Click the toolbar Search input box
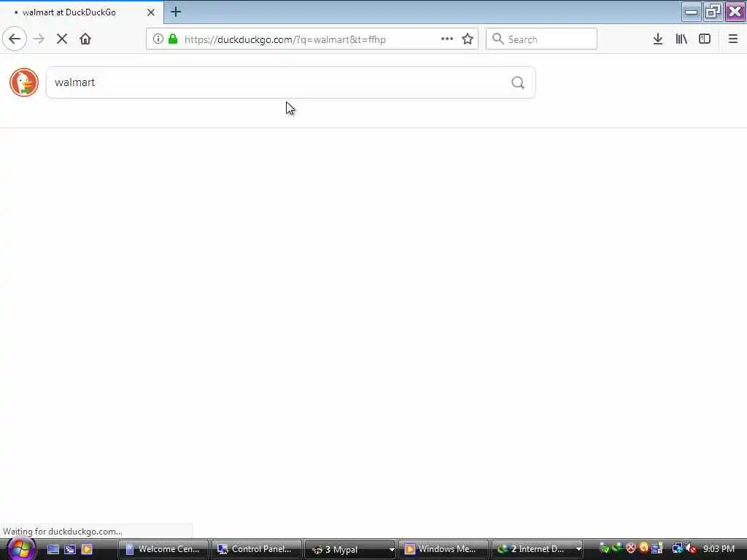Image resolution: width=747 pixels, height=560 pixels. [x=541, y=39]
